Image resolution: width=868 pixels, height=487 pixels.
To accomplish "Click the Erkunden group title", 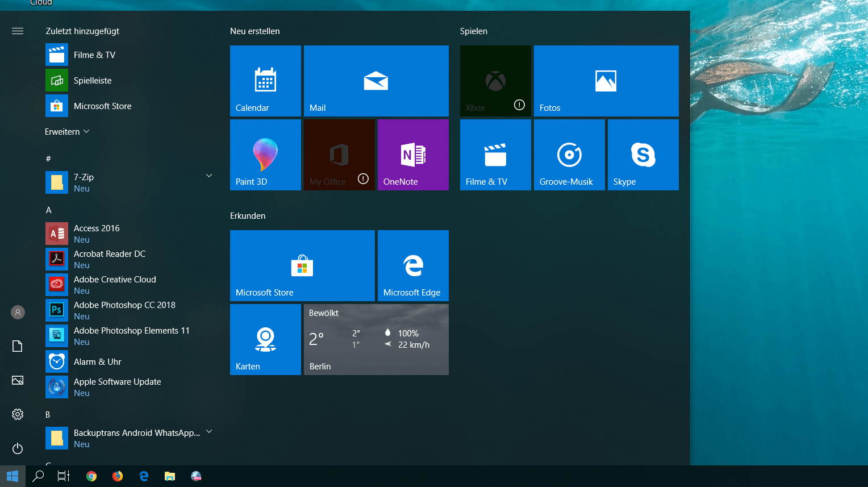I will 248,216.
